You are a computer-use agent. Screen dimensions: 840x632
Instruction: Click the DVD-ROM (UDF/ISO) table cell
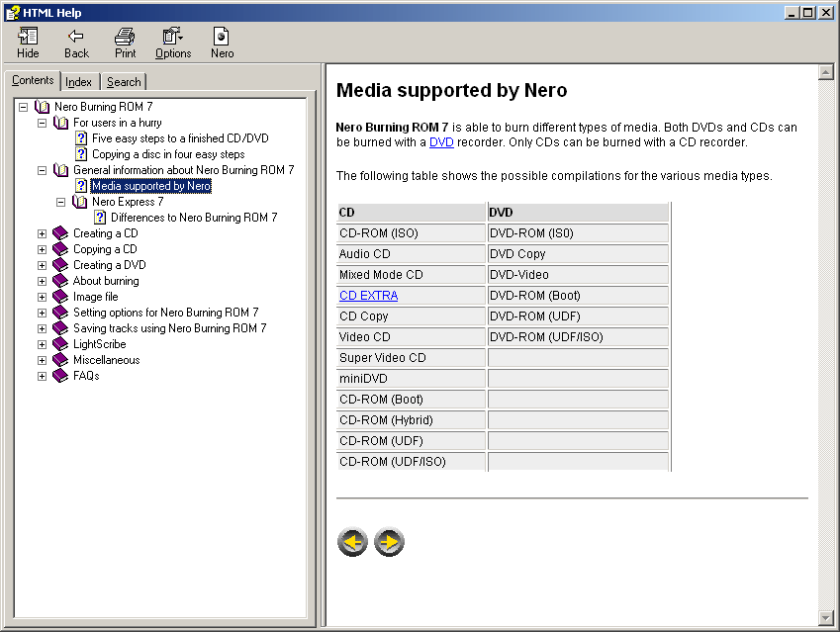[578, 337]
